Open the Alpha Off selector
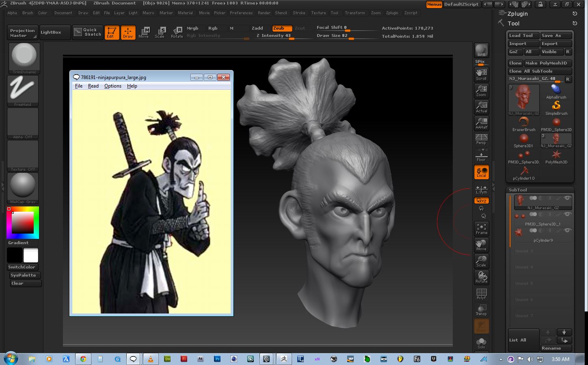The image size is (588, 365). click(x=23, y=123)
